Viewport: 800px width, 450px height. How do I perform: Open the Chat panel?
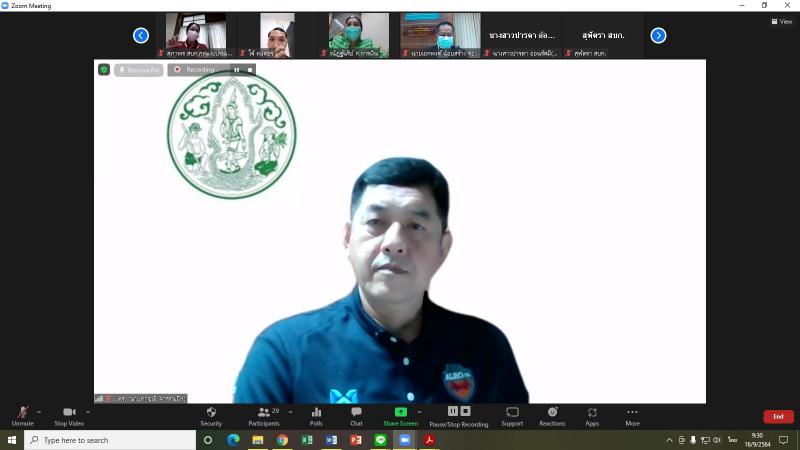click(x=356, y=416)
